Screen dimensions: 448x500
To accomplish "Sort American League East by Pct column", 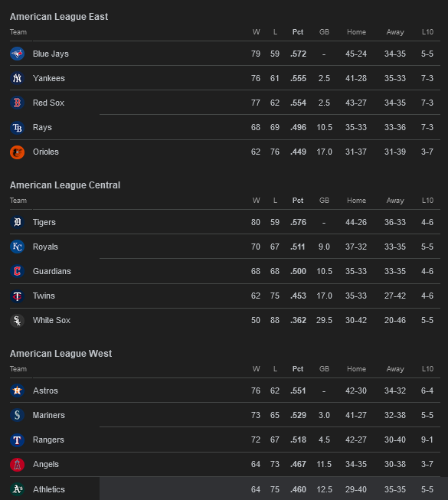I will tap(298, 32).
